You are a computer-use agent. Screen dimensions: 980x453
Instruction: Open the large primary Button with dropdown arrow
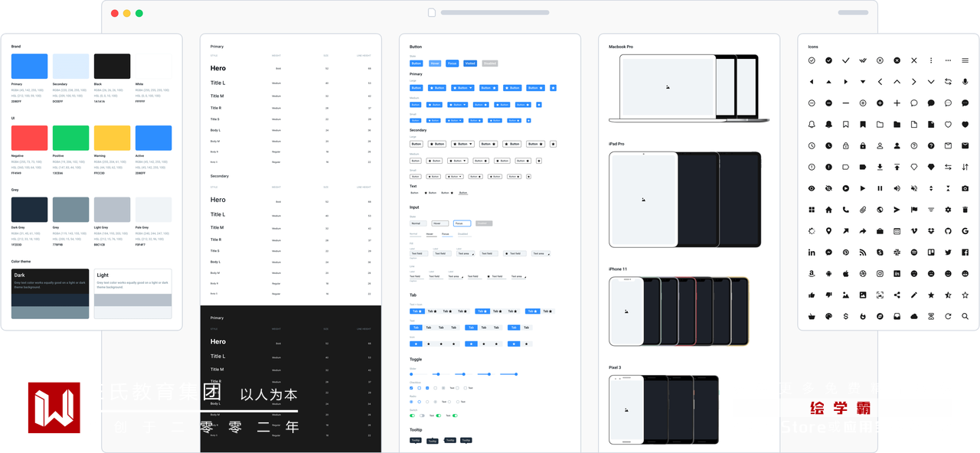pyautogui.click(x=462, y=88)
